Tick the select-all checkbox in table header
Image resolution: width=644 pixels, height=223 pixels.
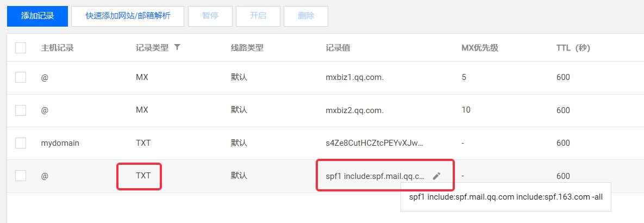[x=21, y=48]
